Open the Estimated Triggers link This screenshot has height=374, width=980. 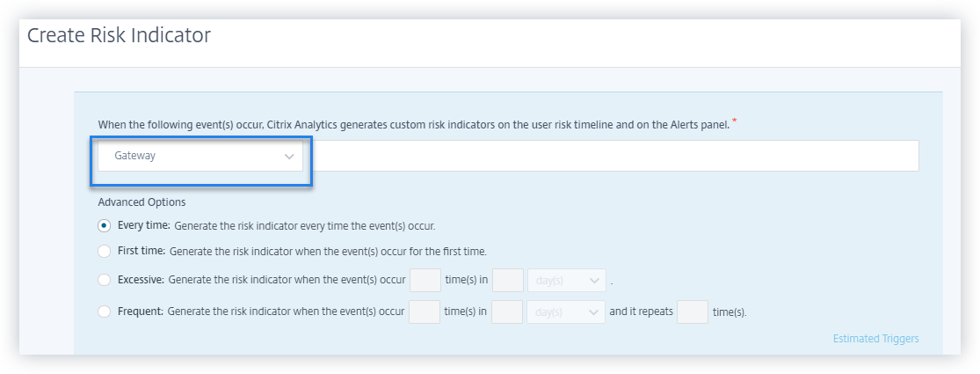click(x=875, y=338)
